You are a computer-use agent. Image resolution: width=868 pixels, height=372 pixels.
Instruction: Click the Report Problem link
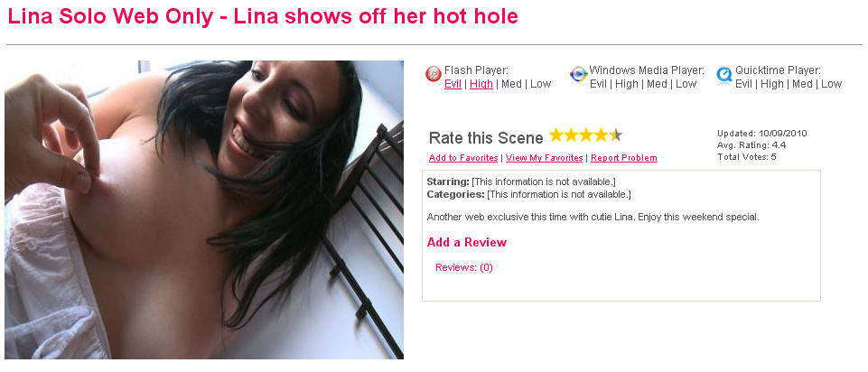coord(624,158)
